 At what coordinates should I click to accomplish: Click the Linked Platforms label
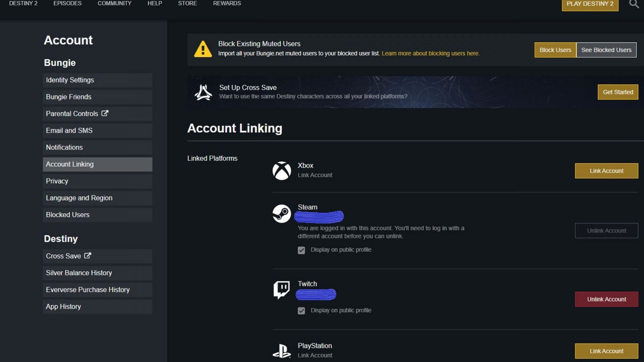[212, 158]
